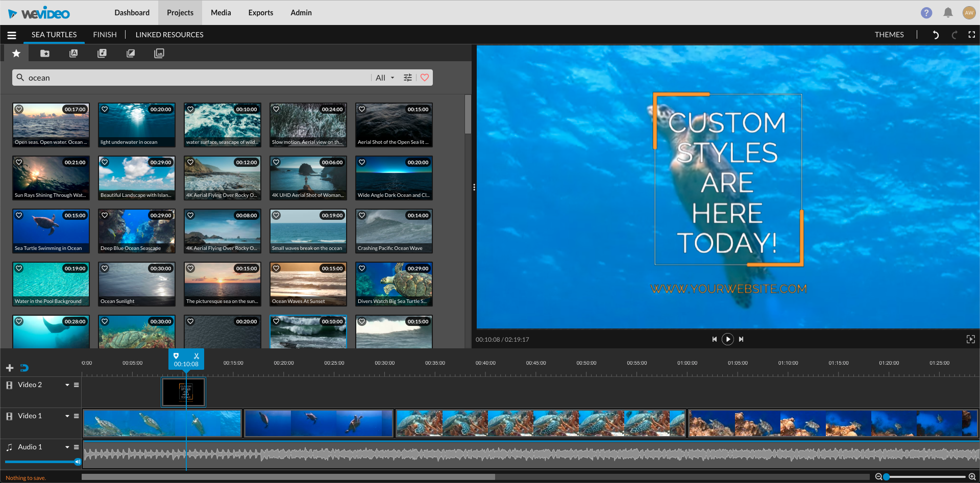The height and width of the screenshot is (483, 980).
Task: Open the hamburger menu in the editor bar
Action: pyautogui.click(x=12, y=35)
